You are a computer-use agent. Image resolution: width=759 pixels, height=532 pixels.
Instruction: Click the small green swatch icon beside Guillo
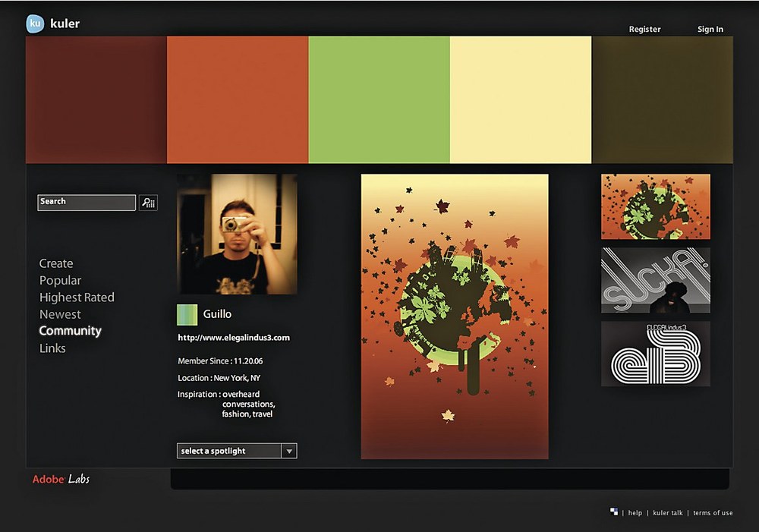click(187, 314)
